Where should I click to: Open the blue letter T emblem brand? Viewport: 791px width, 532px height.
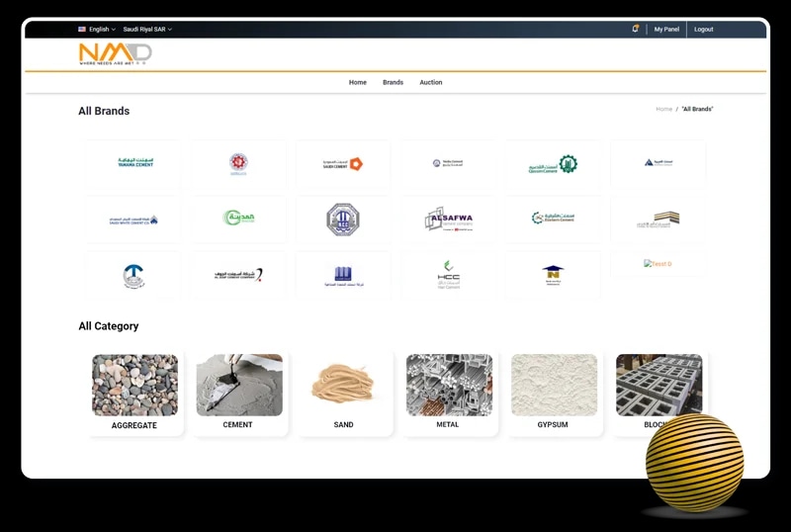tap(133, 277)
